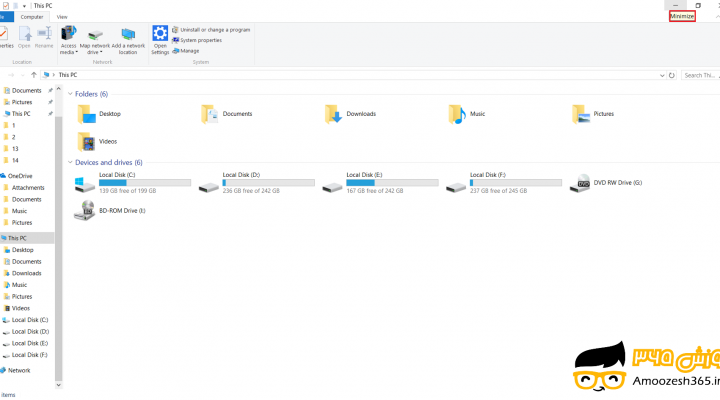Select Add a network location icon
Viewport: 720px width, 400px height.
pyautogui.click(x=128, y=34)
